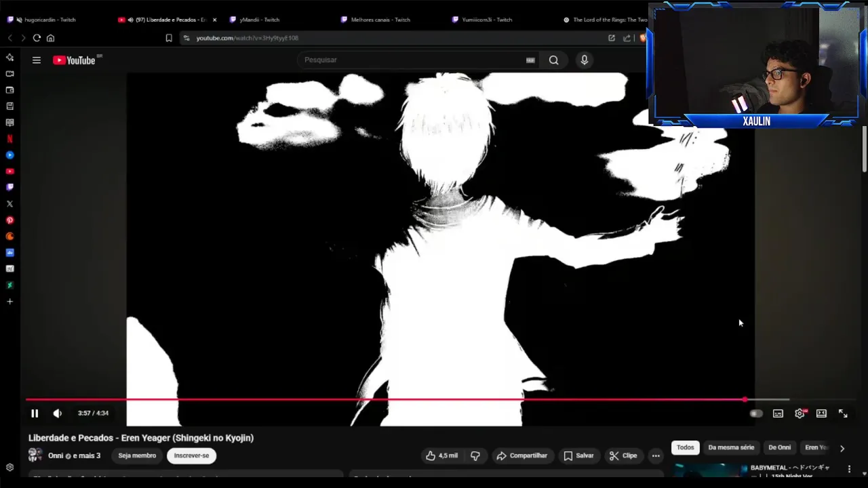Toggle subtitles/closed captions button
The height and width of the screenshot is (488, 868).
click(x=778, y=413)
